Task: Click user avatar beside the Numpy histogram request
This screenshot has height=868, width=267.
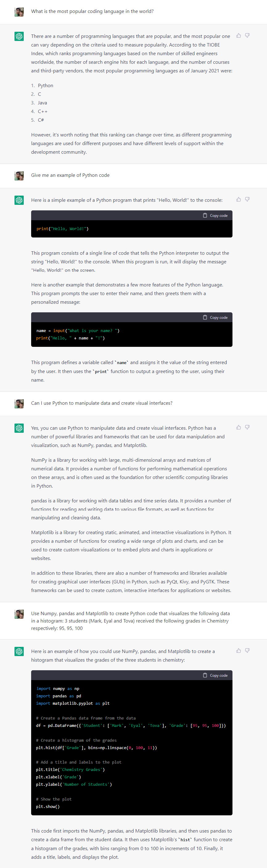Action: click(19, 614)
